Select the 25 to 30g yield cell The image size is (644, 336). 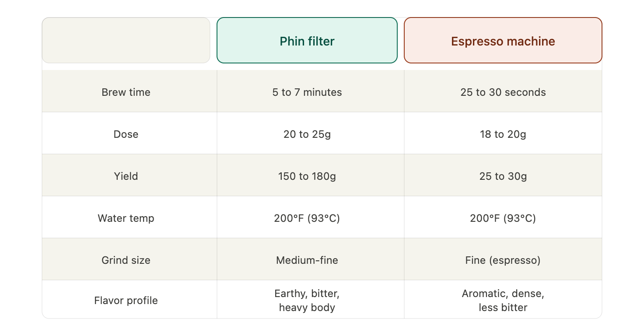coord(503,176)
